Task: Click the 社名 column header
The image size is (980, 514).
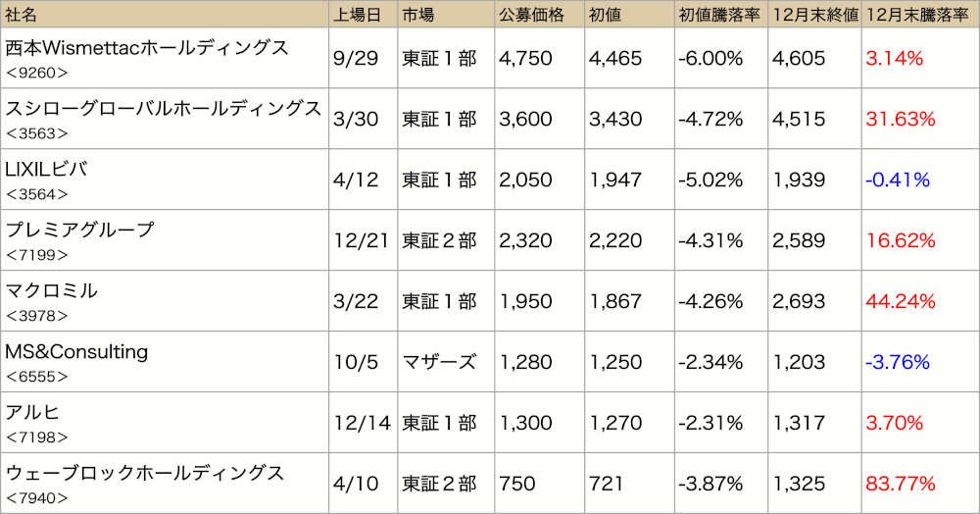Action: (21, 15)
